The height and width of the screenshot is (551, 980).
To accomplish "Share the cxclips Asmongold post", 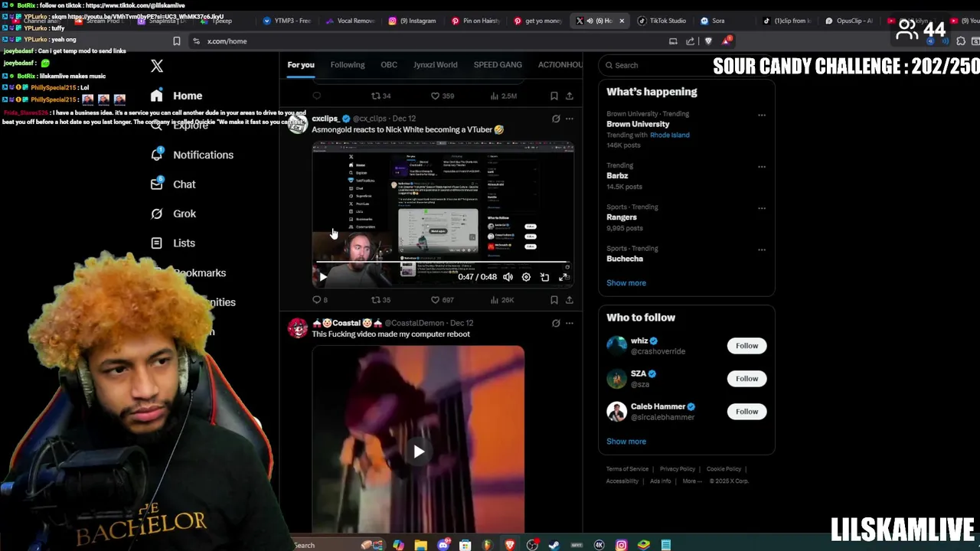I will (x=569, y=300).
